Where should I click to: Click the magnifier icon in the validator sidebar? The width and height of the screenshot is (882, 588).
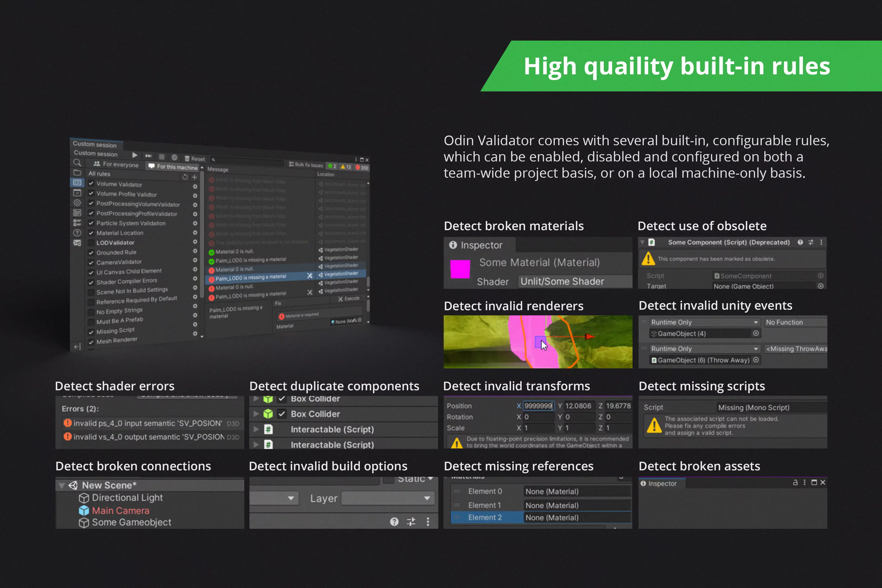(77, 162)
